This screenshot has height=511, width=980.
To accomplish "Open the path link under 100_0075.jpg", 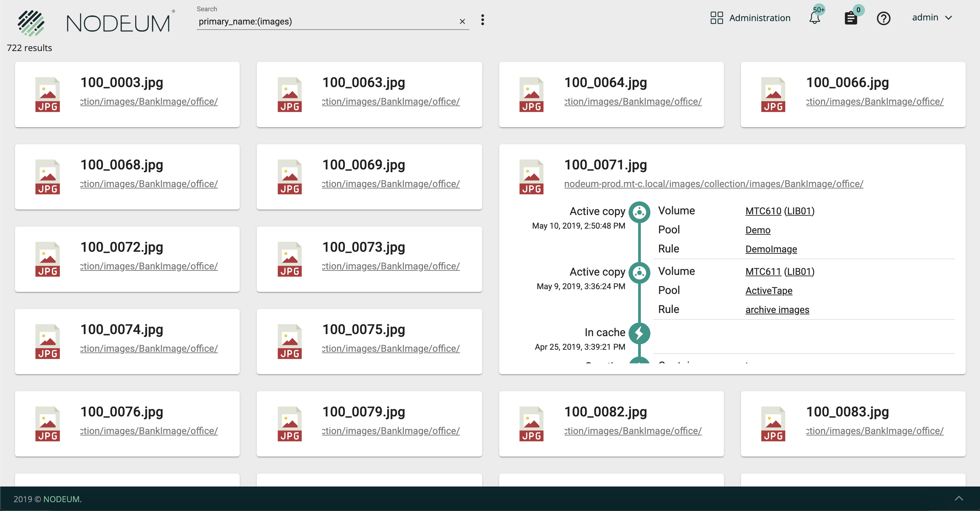I will [391, 349].
